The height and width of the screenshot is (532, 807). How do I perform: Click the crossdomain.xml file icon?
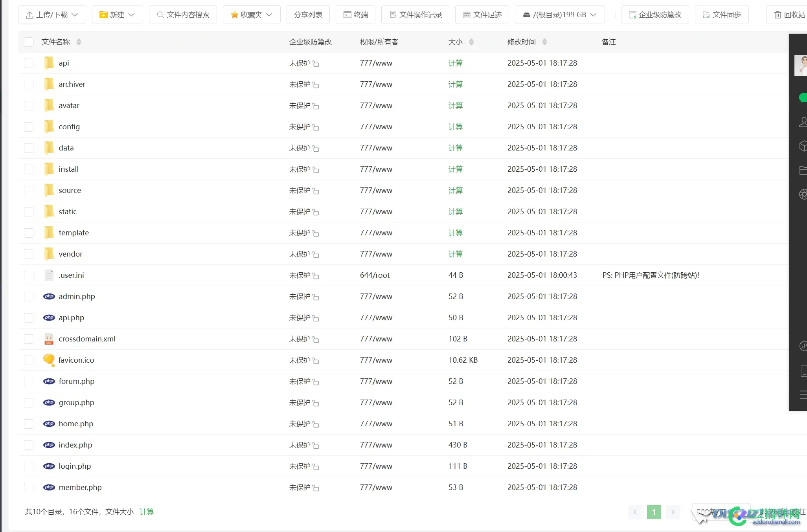[49, 339]
